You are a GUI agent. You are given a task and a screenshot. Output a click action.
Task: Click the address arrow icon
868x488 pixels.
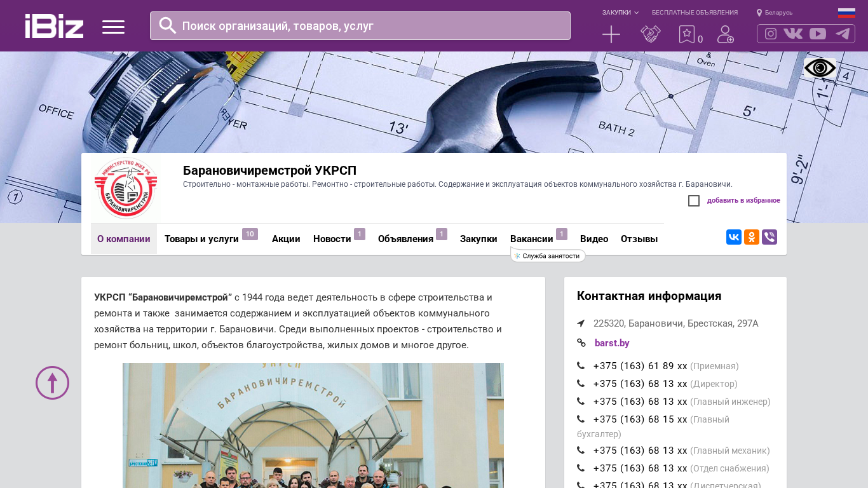tap(581, 323)
